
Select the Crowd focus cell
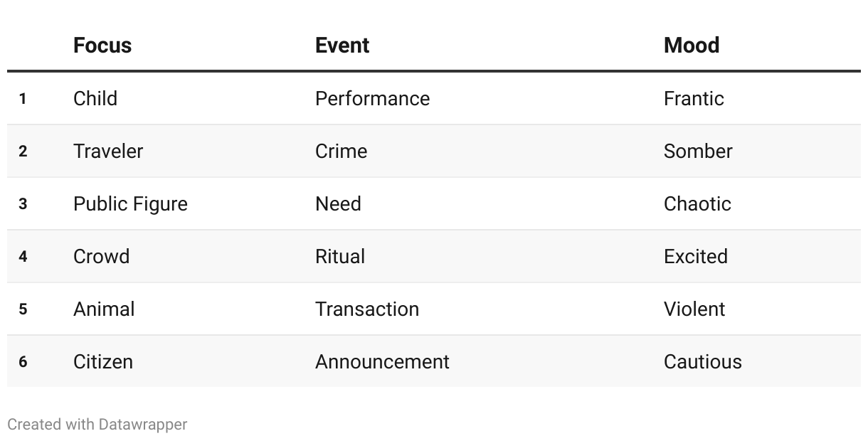102,256
